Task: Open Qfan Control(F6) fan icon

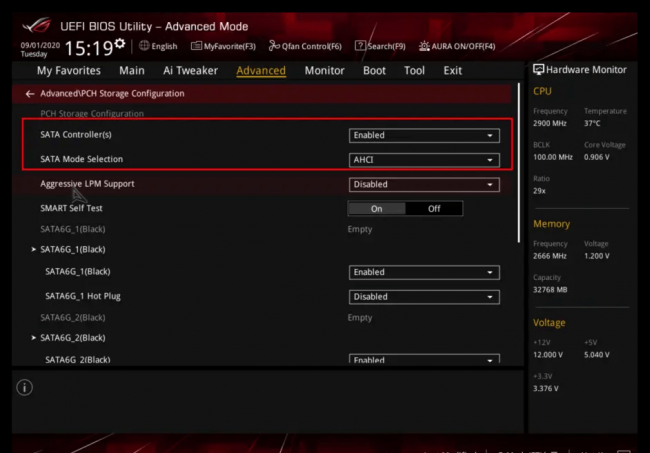Action: (x=274, y=46)
